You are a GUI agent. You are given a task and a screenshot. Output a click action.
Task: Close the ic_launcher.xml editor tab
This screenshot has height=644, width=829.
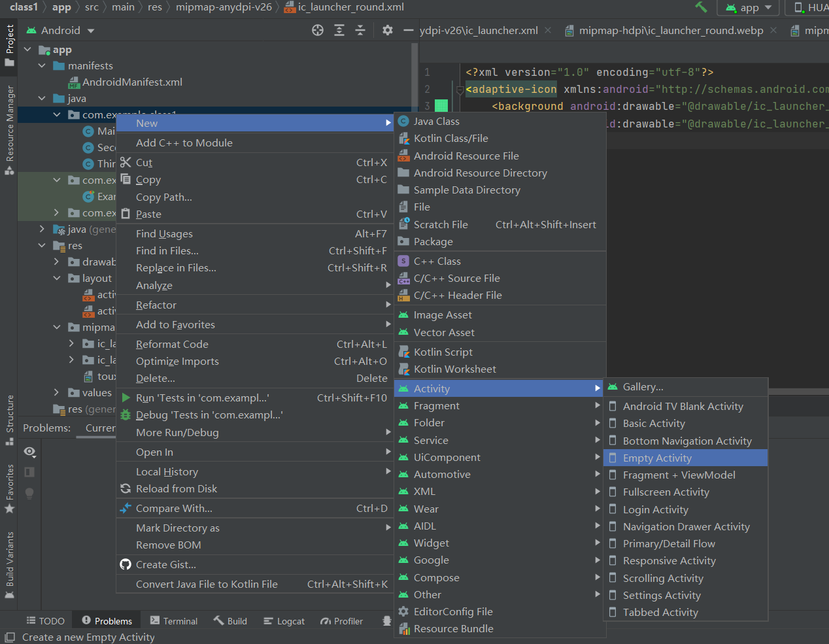tap(548, 30)
